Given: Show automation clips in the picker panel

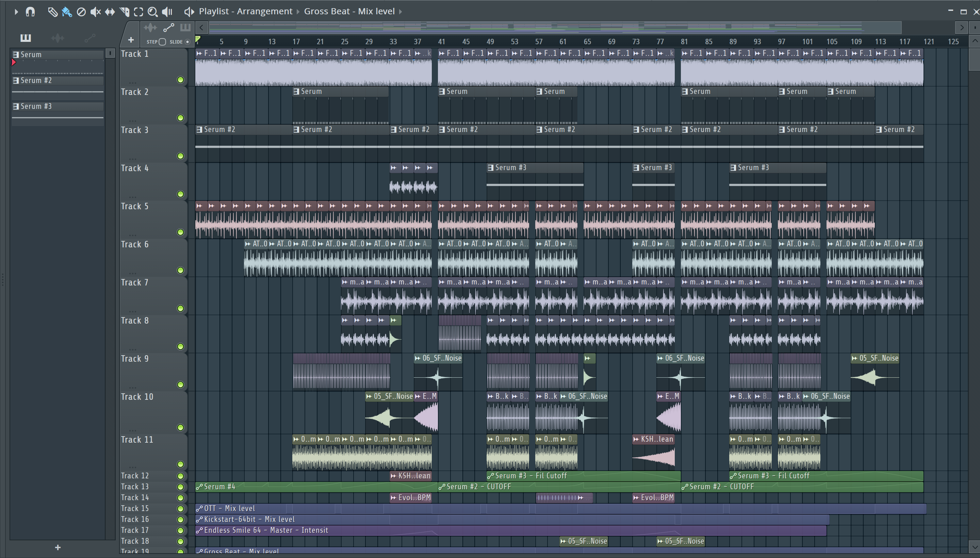Looking at the screenshot, I should coord(90,37).
